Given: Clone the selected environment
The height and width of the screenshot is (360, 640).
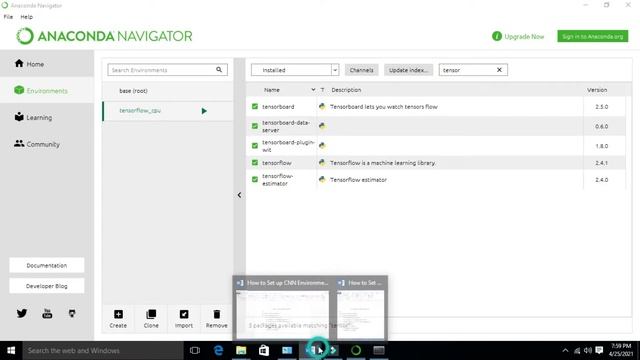Looking at the screenshot, I should click(x=151, y=319).
